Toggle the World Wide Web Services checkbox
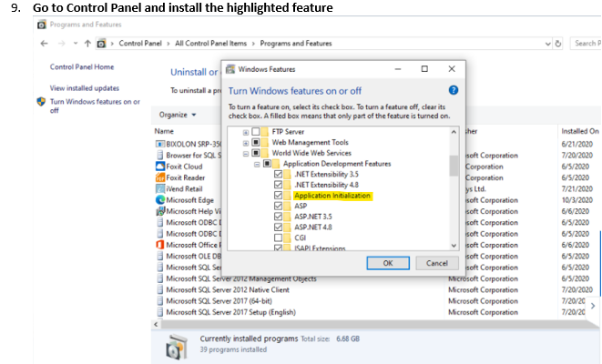The image size is (602, 364). pos(256,153)
